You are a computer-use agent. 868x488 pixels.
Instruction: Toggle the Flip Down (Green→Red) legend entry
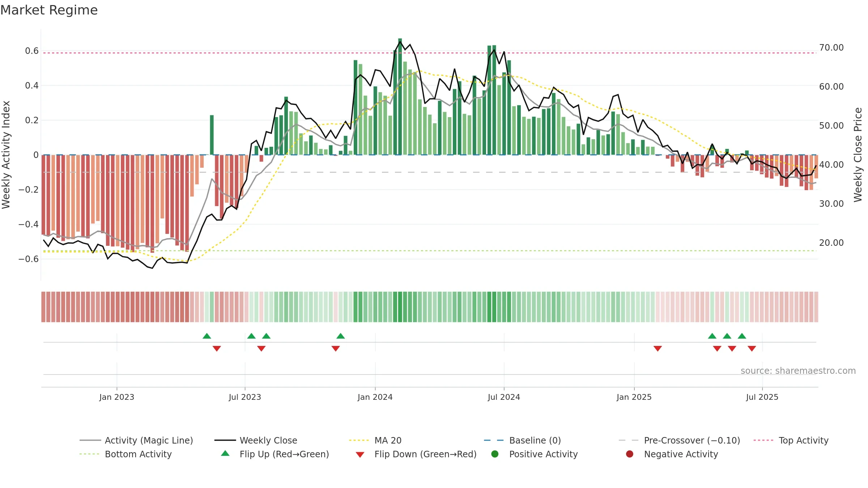tap(416, 454)
